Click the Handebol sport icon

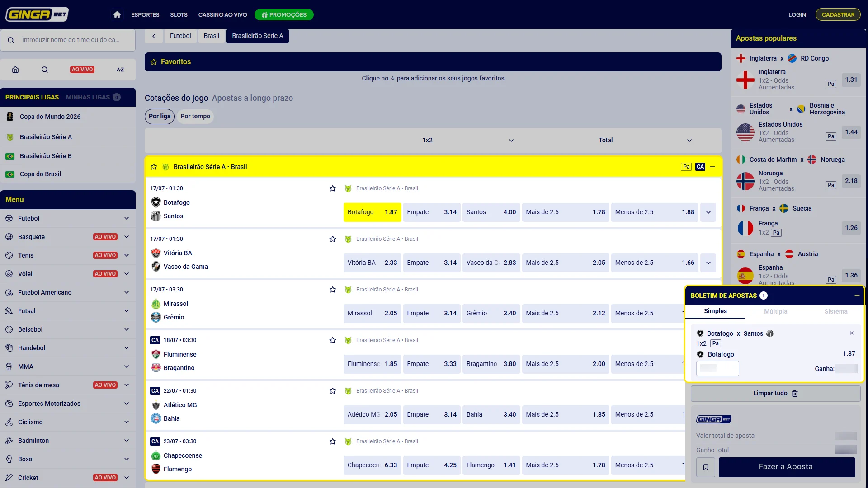[x=9, y=348]
